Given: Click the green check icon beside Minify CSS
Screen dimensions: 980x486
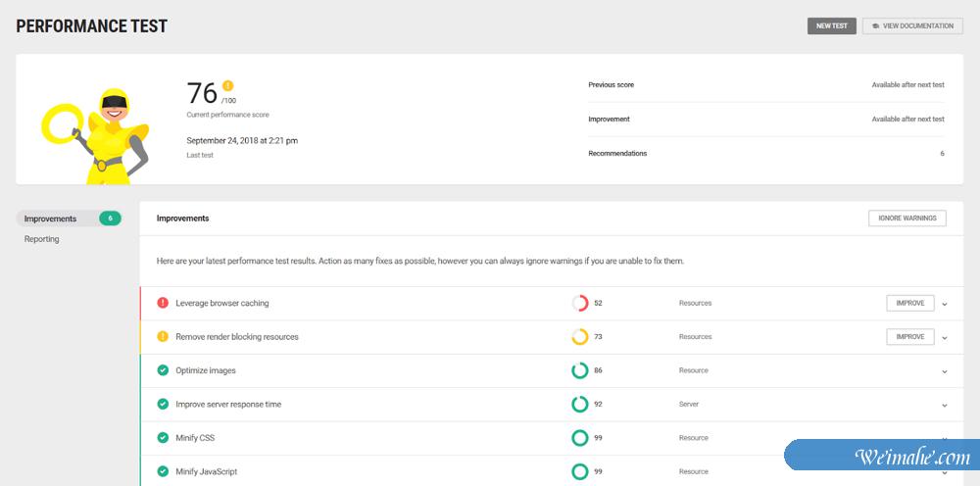Looking at the screenshot, I should coord(163,438).
